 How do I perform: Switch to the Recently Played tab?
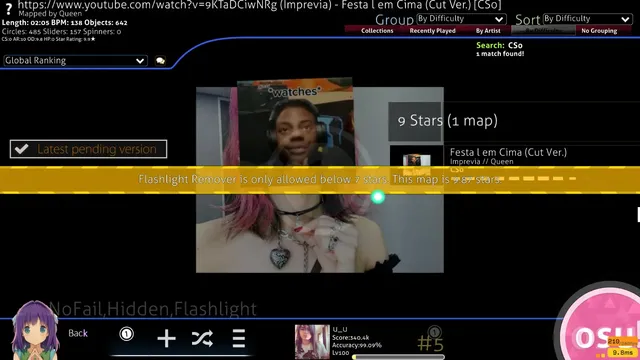pos(433,31)
